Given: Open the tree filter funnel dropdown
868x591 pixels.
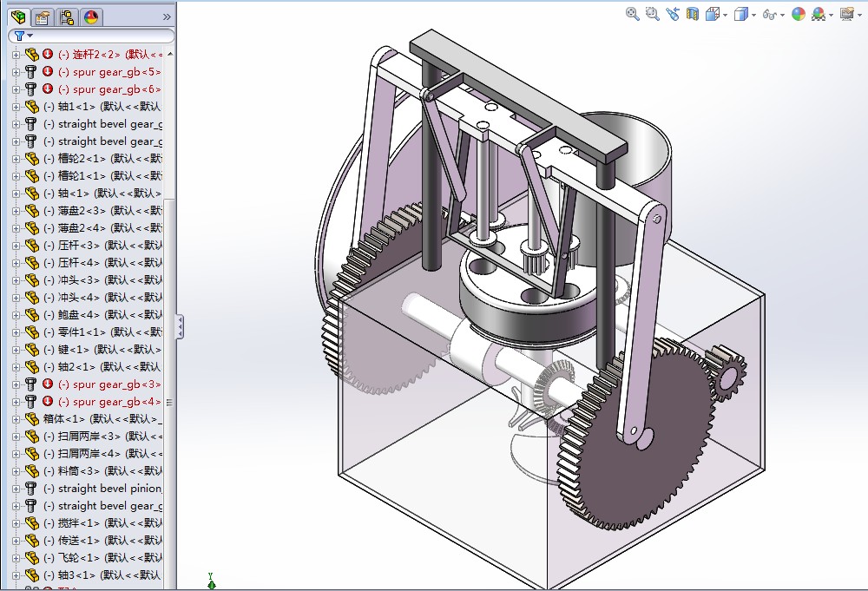Looking at the screenshot, I should [23, 36].
